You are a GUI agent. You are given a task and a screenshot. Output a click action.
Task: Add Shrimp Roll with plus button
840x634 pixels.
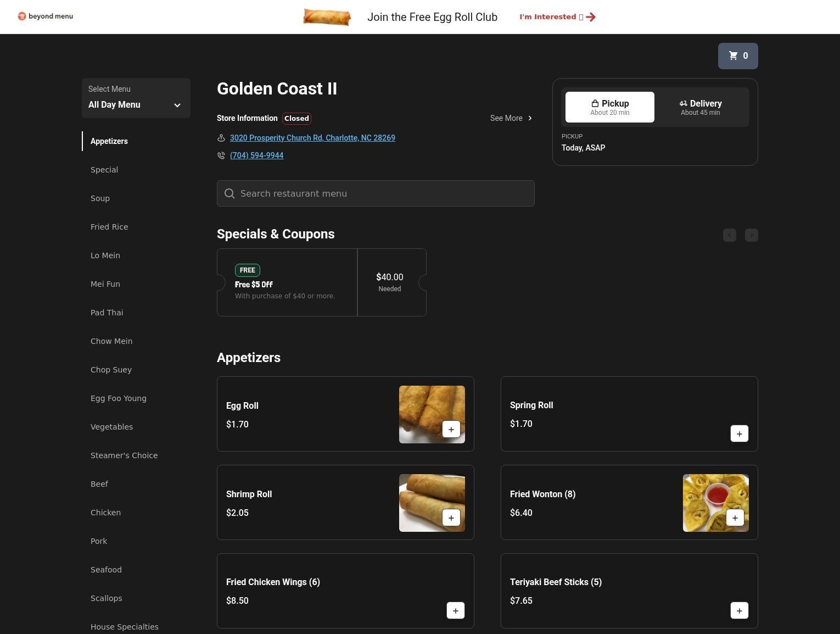coord(451,518)
